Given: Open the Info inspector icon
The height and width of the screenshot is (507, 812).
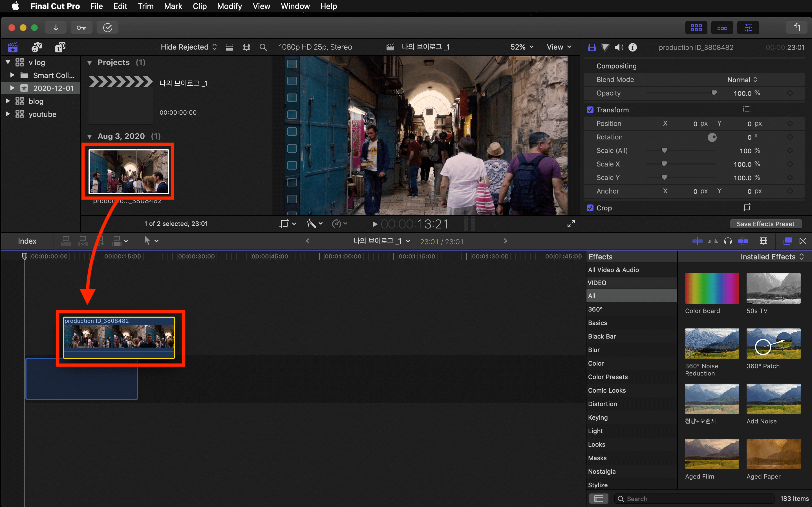Looking at the screenshot, I should [632, 47].
